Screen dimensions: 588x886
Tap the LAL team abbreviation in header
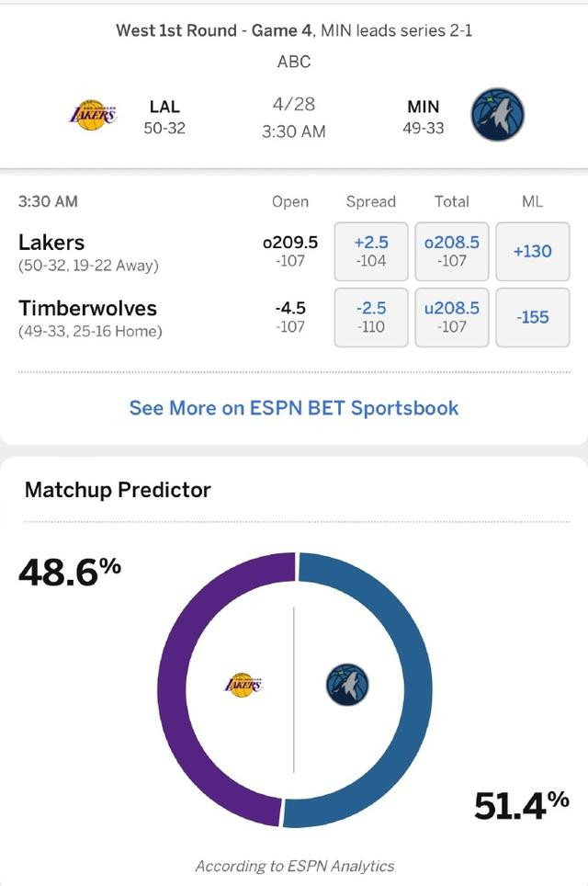(x=164, y=107)
